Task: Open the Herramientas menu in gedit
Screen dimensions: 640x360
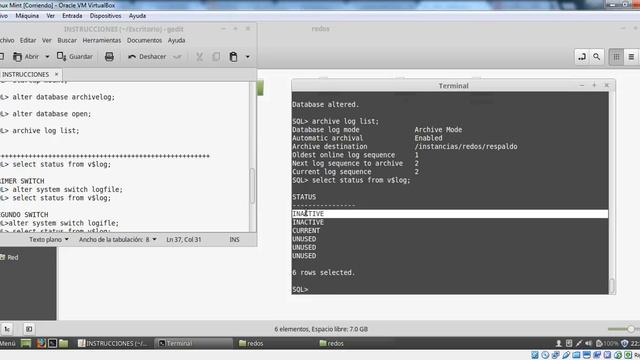Action: tap(102, 40)
